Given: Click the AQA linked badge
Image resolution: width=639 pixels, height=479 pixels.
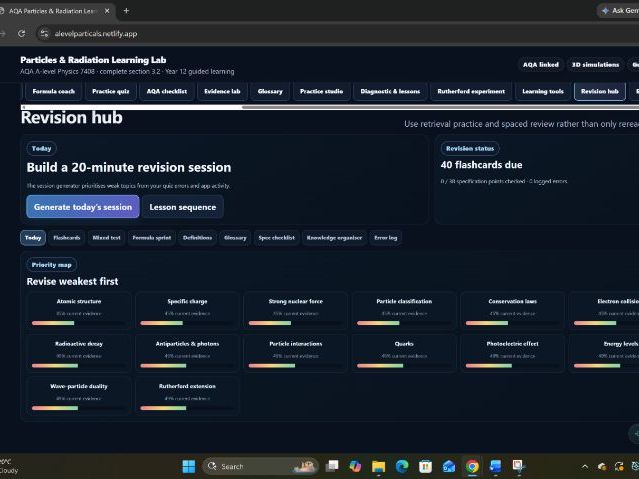Looking at the screenshot, I should [541, 64].
